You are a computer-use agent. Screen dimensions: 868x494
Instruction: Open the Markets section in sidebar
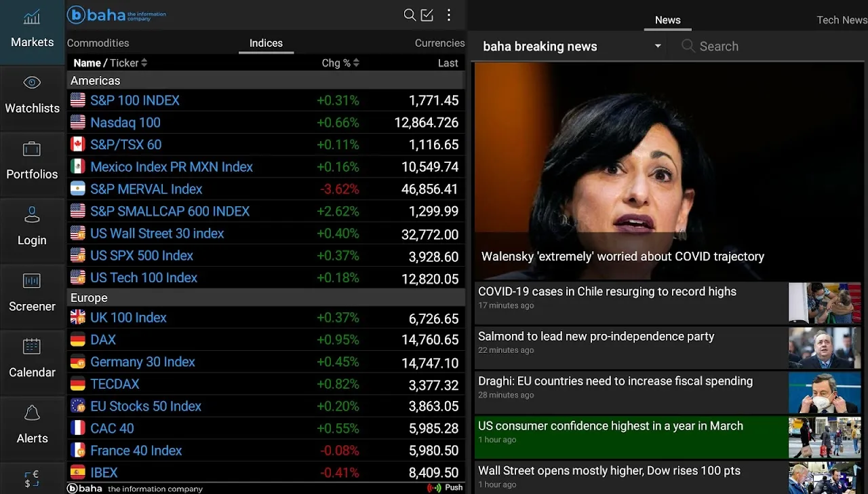(x=32, y=31)
